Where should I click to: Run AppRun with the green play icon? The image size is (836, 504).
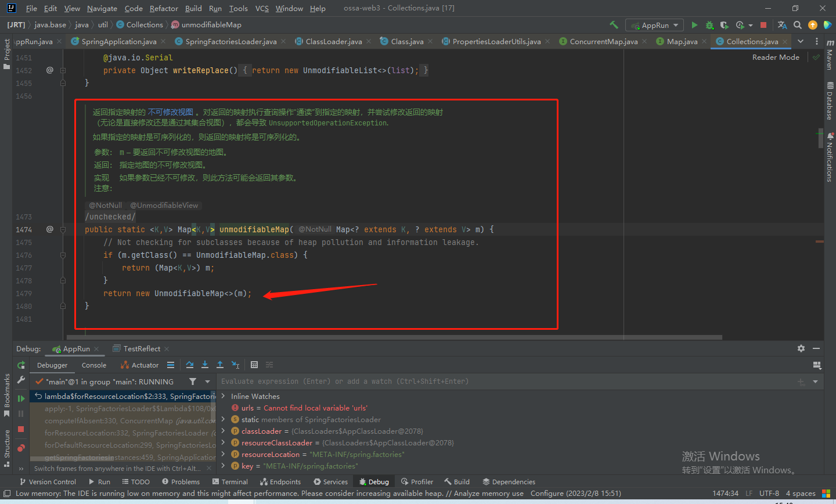tap(694, 25)
